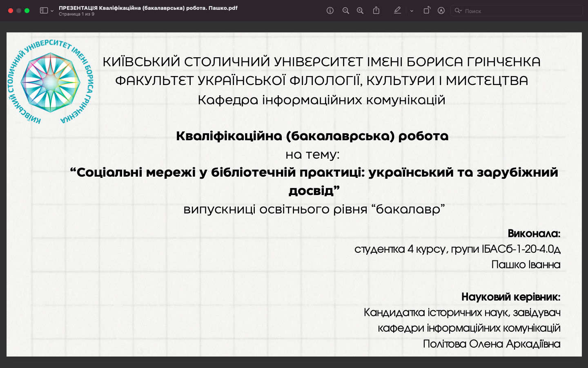Image resolution: width=588 pixels, height=368 pixels.
Task: Open the Share menu
Action: coord(376,11)
